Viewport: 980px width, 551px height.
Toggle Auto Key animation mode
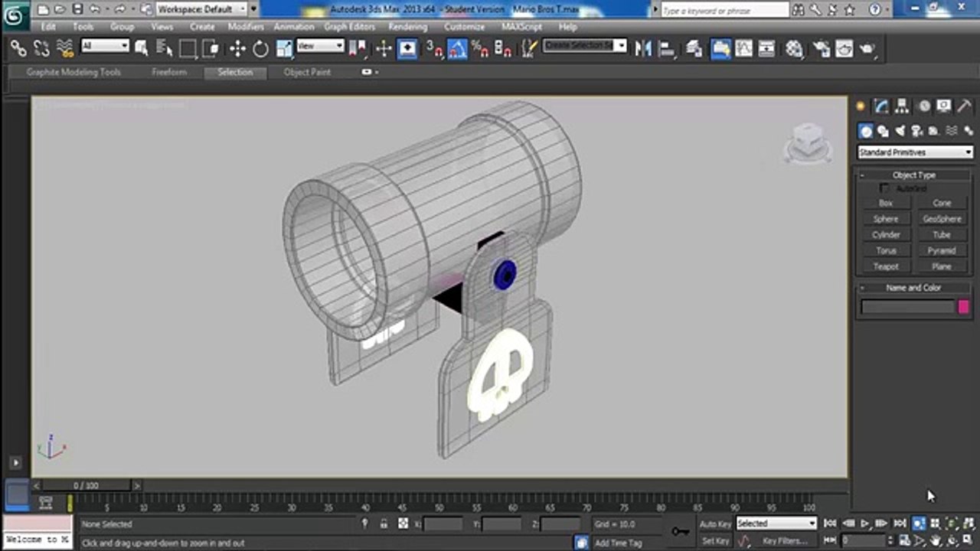[715, 524]
